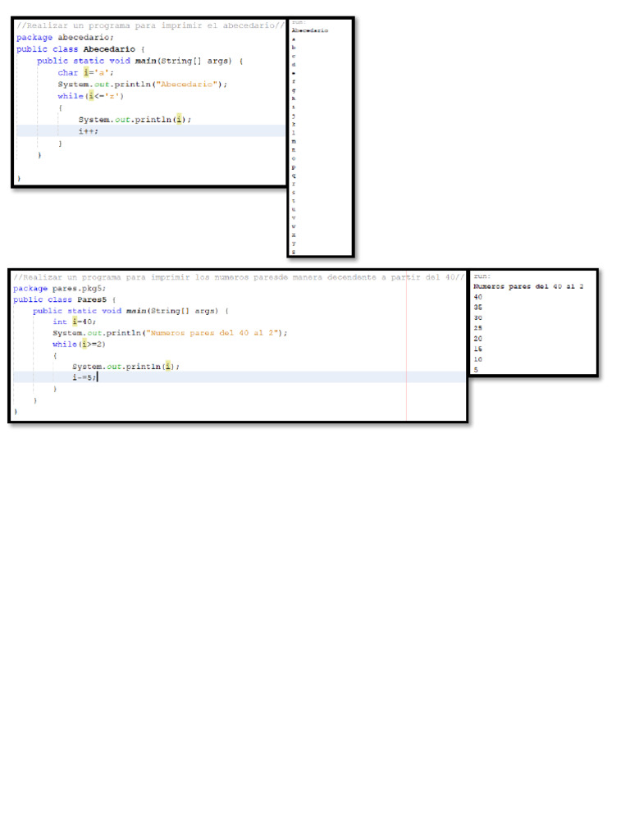The height and width of the screenshot is (840, 630).
Task: Click the println("Abecedario") statement
Action: pyautogui.click(x=143, y=84)
